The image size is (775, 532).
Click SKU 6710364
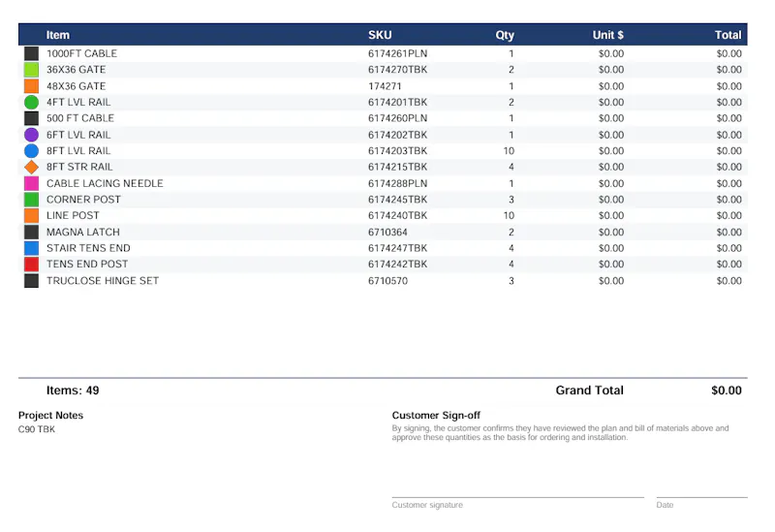coord(387,232)
